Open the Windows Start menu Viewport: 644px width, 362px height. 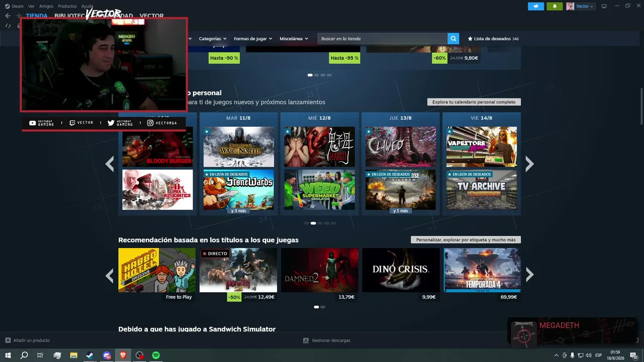[8, 355]
